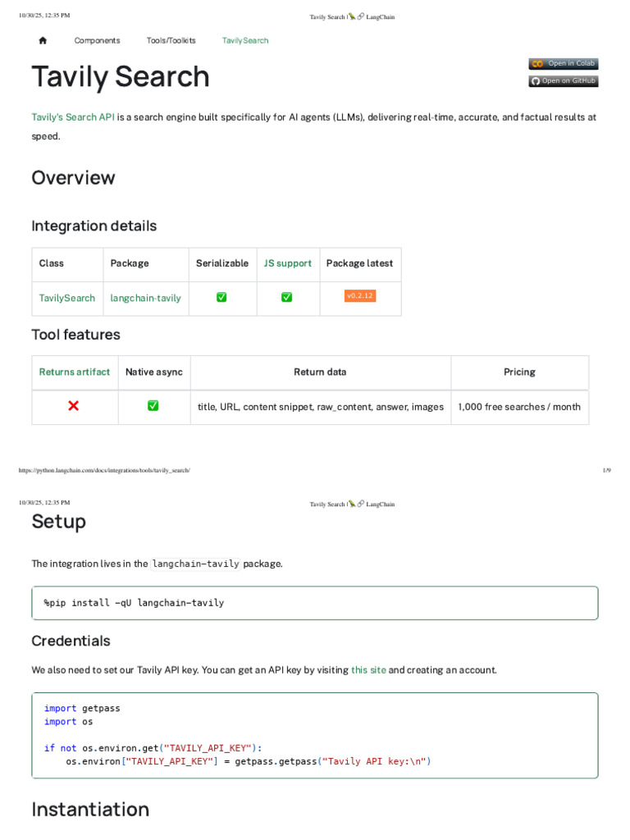This screenshot has width=630, height=840.
Task: Open the TavilySearch class link
Action: 67,298
